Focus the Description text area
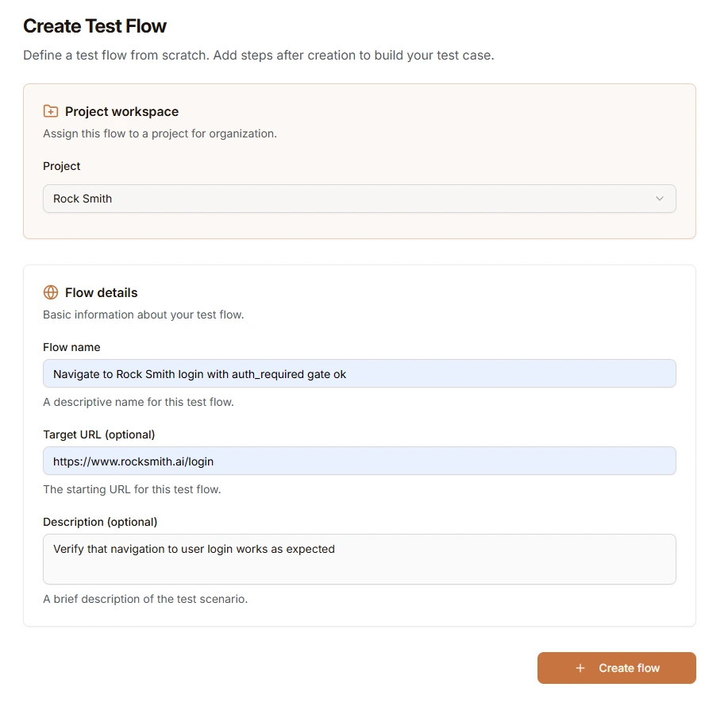The image size is (728, 722). coord(359,560)
